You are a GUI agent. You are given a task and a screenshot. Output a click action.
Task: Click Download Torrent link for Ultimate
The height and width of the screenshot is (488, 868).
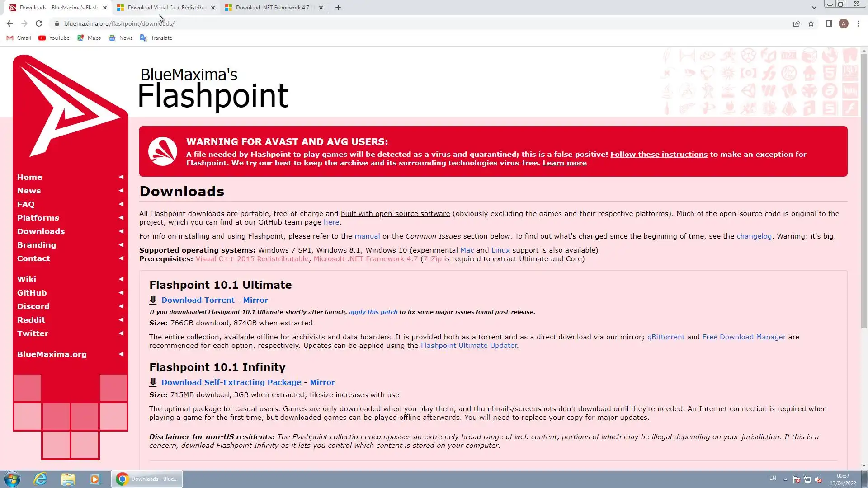(x=198, y=300)
